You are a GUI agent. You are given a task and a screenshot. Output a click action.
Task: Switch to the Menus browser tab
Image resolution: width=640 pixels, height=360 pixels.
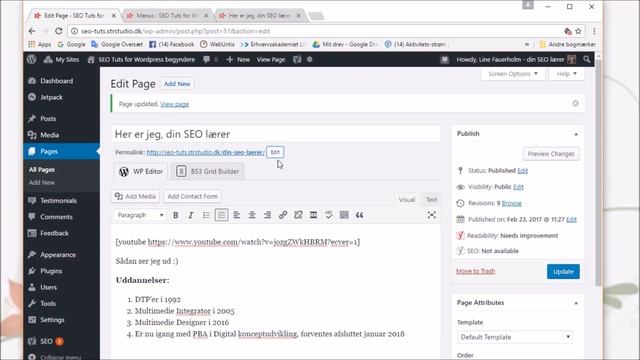(167, 16)
